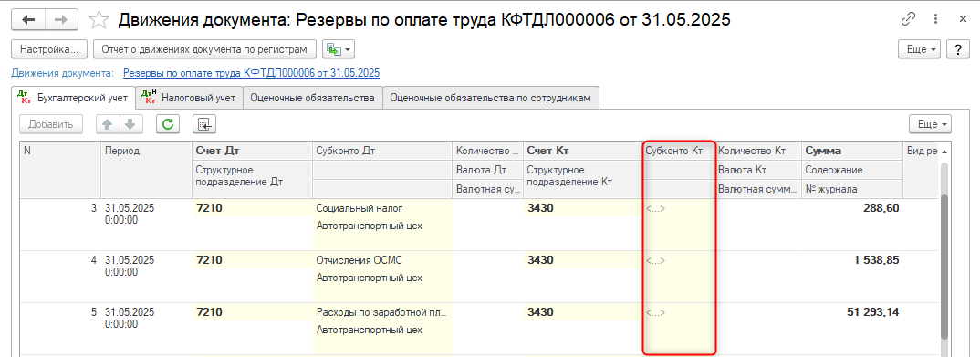Select amount 1 538,85 cell
This screenshot has width=980, height=357.
tap(852, 260)
